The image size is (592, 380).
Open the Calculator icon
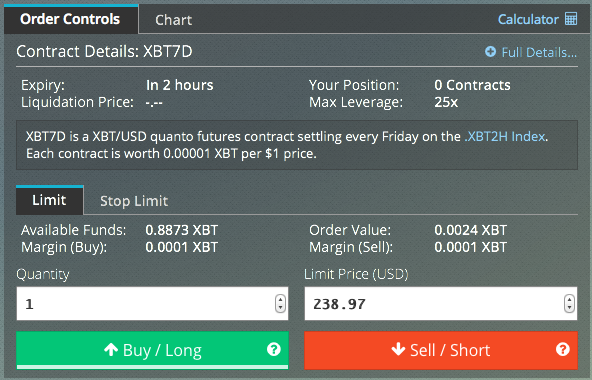click(x=571, y=19)
